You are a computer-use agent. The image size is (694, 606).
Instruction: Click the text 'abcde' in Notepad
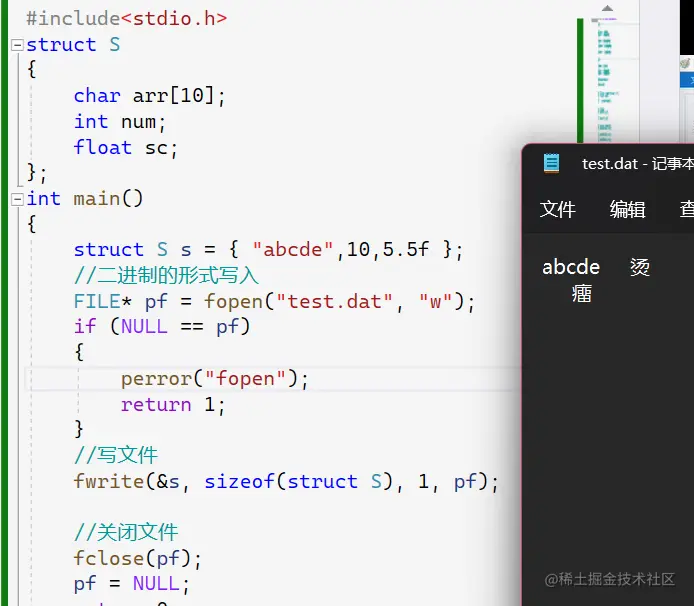pos(571,267)
